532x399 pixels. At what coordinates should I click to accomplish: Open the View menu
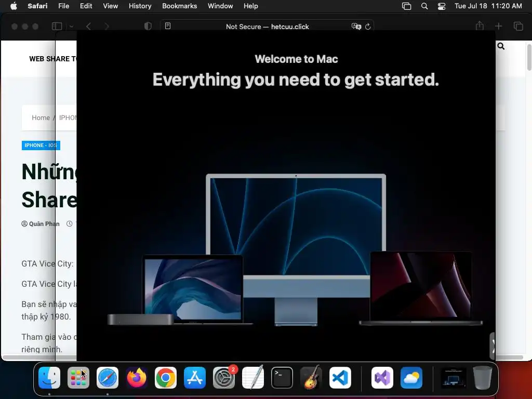pyautogui.click(x=110, y=6)
